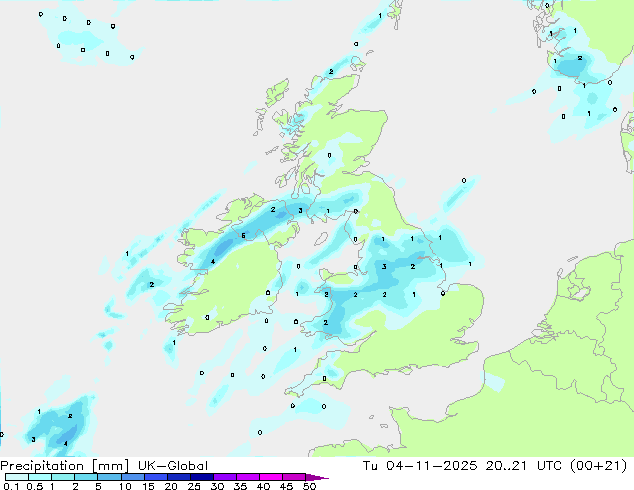Image resolution: width=634 pixels, height=490 pixels.
Task: Click the 'Precipitation [mm]' title text
Action: 65,466
